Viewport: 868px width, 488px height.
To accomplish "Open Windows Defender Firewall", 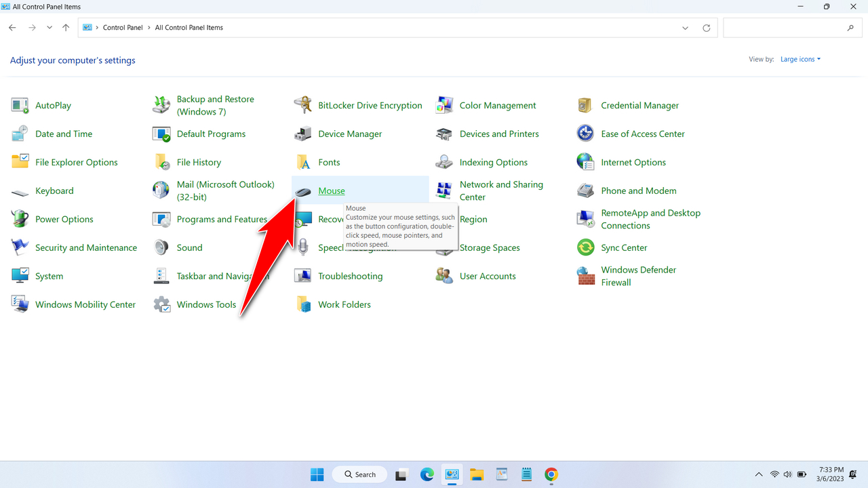I will [x=637, y=276].
